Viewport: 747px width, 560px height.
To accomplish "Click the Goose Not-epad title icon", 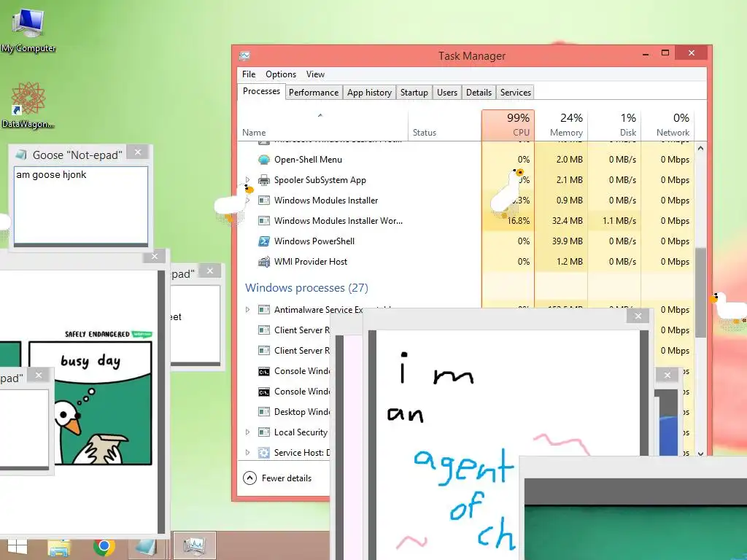I will (x=21, y=155).
